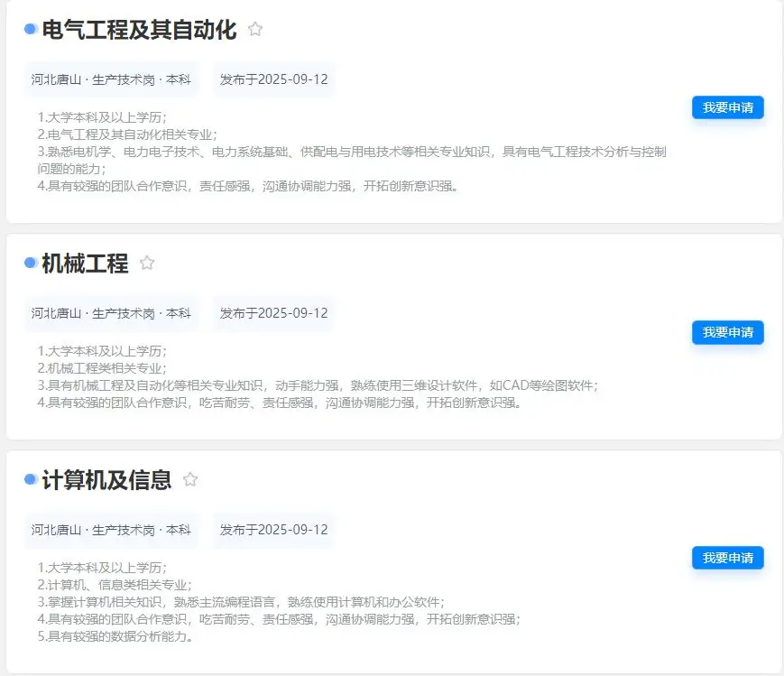Click 河北唐山 · 生产技术岗 tag under 机械工程
The height and width of the screenshot is (676, 784).
[111, 313]
